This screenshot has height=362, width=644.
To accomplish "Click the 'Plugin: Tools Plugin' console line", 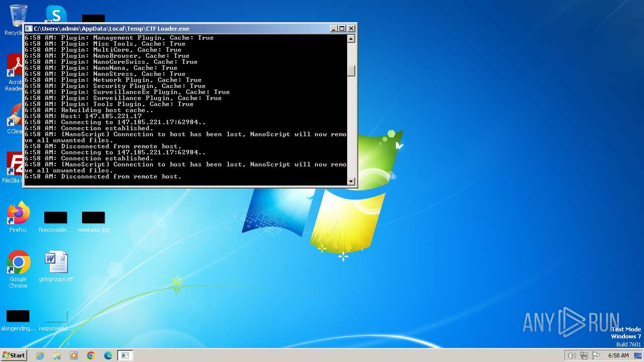I will [109, 104].
